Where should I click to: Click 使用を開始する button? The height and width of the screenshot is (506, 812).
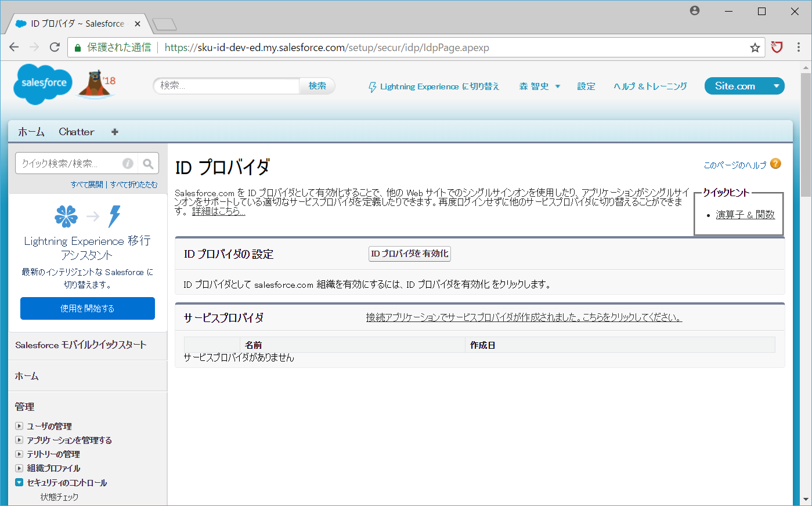(88, 308)
